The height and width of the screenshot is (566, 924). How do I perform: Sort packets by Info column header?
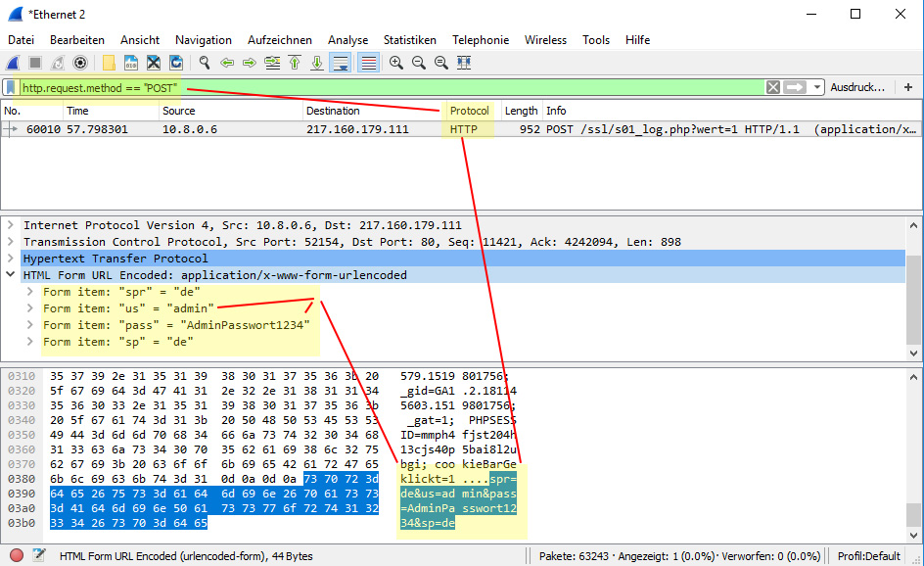[x=732, y=111]
